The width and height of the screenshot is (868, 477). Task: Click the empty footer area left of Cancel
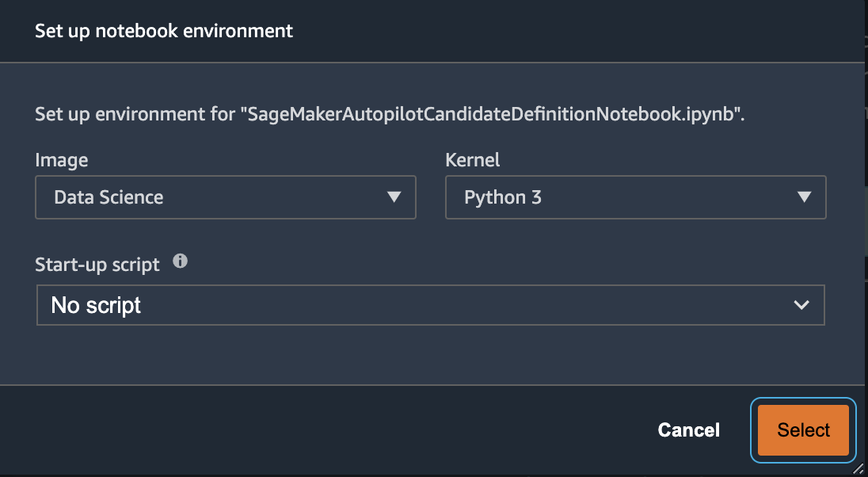317,430
